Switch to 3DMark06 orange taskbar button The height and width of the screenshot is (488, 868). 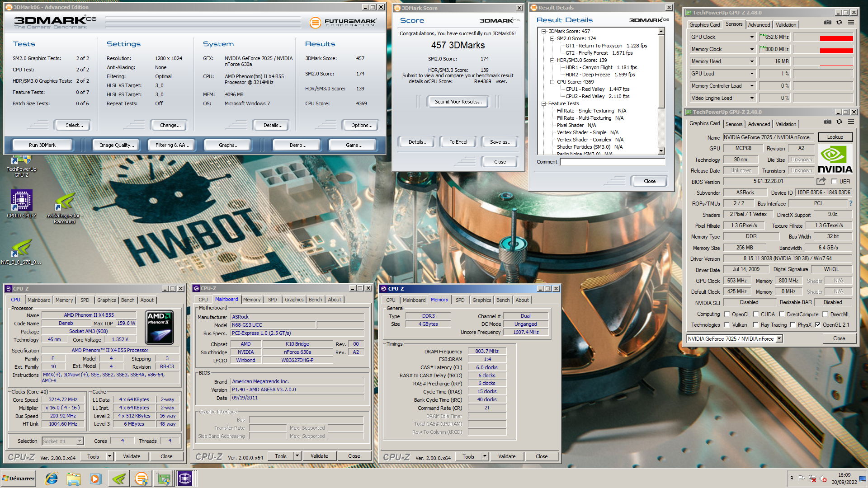coord(141,479)
